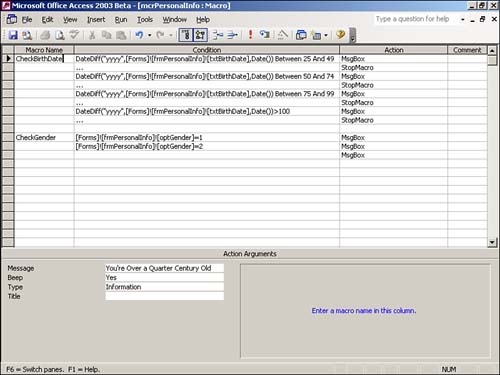Click the Single Step icon
This screenshot has width=500, height=375.
(265, 35)
